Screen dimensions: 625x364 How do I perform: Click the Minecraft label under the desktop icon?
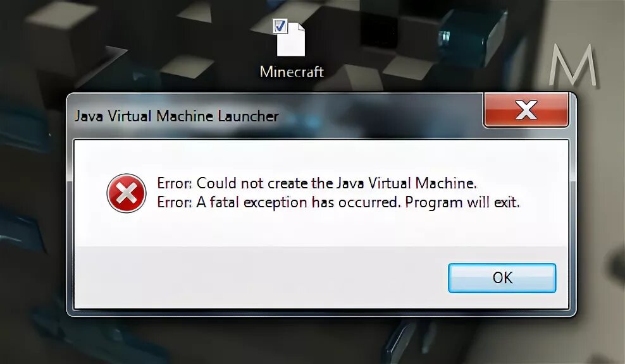coord(292,72)
